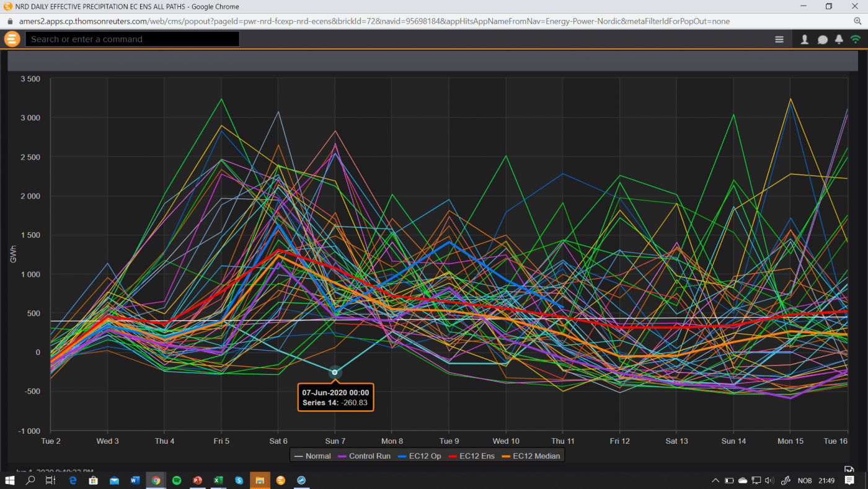Show hidden system tray icons chevron

[715, 480]
